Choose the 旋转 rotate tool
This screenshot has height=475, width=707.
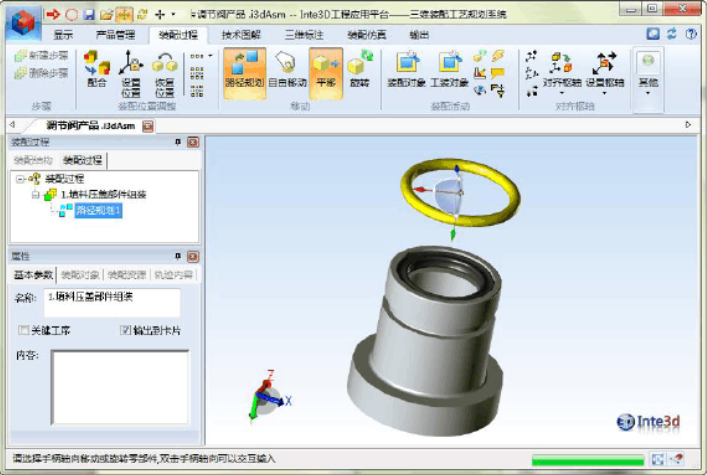pyautogui.click(x=359, y=73)
